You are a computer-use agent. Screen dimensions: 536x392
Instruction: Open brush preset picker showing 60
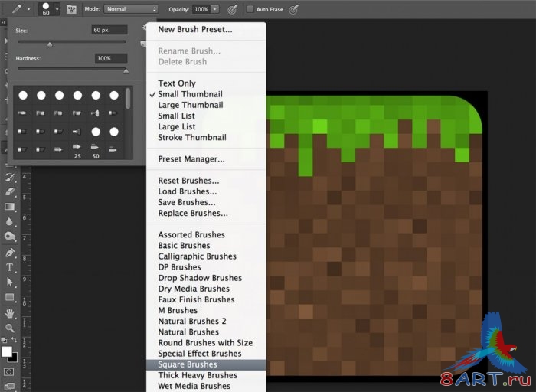tap(46, 9)
